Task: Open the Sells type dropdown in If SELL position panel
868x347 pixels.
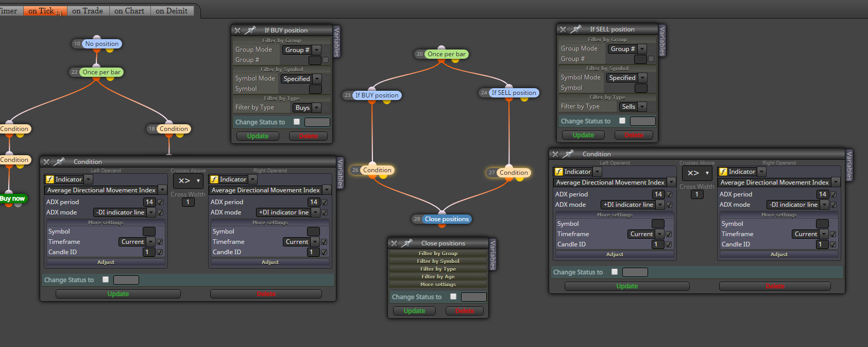Action: tap(633, 107)
